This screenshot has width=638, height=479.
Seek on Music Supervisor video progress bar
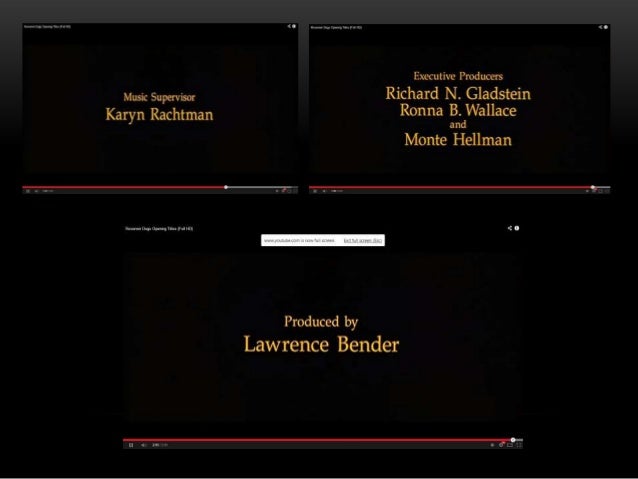coord(160,187)
